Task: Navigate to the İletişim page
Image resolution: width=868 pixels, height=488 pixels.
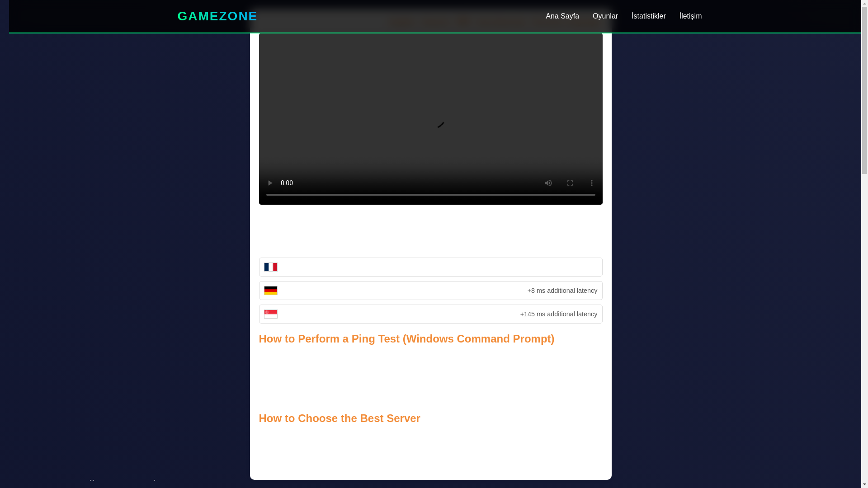Action: click(690, 16)
